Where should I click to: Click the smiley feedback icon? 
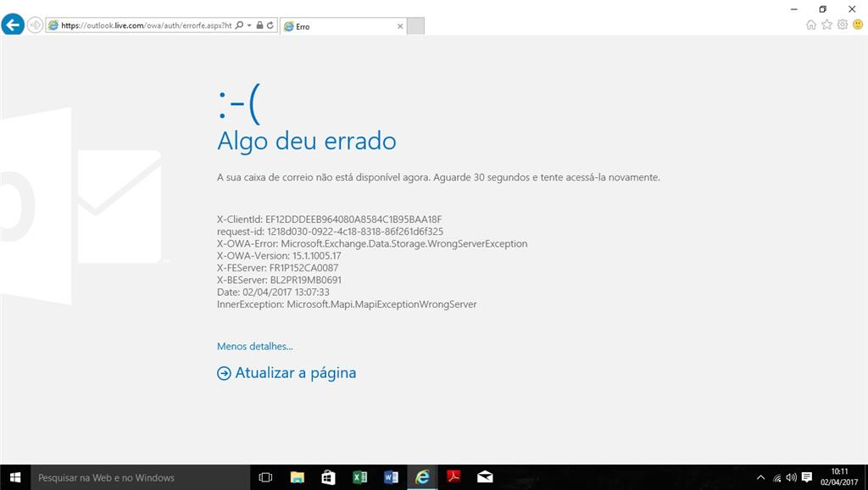[858, 25]
